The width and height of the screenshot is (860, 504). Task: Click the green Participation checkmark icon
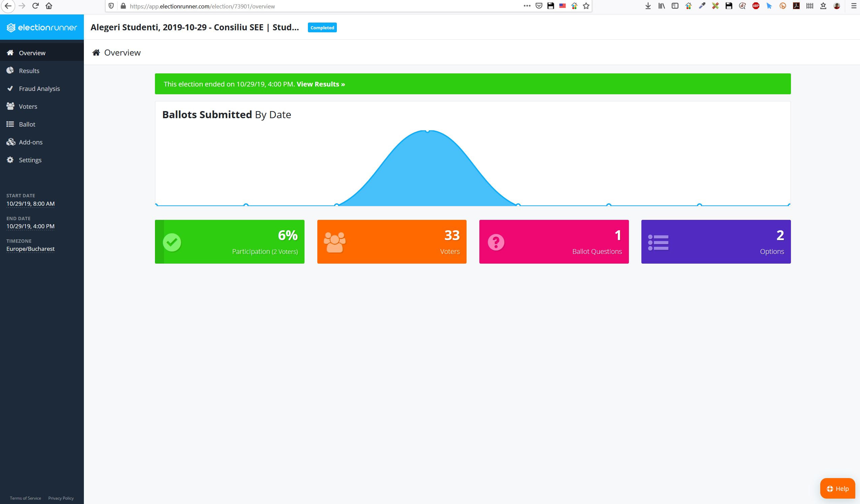click(172, 242)
